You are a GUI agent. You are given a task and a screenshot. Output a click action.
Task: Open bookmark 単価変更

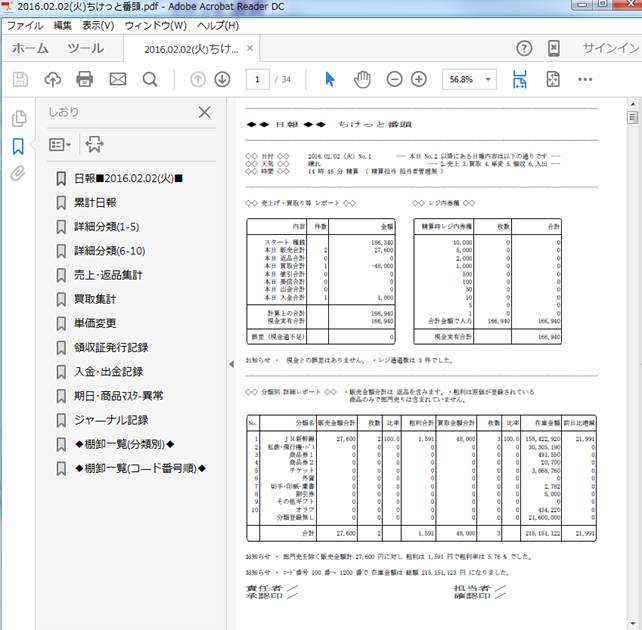(95, 323)
